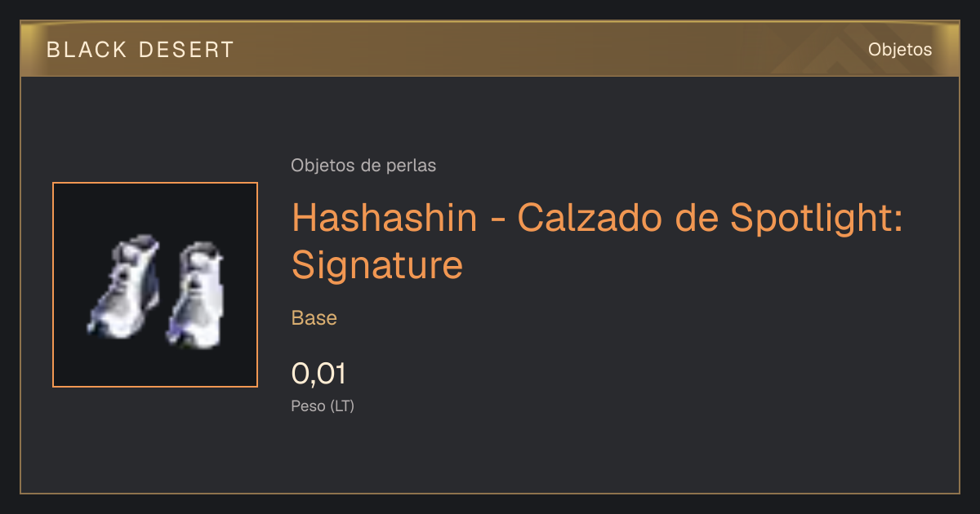Select the Base grade label

coord(314,318)
